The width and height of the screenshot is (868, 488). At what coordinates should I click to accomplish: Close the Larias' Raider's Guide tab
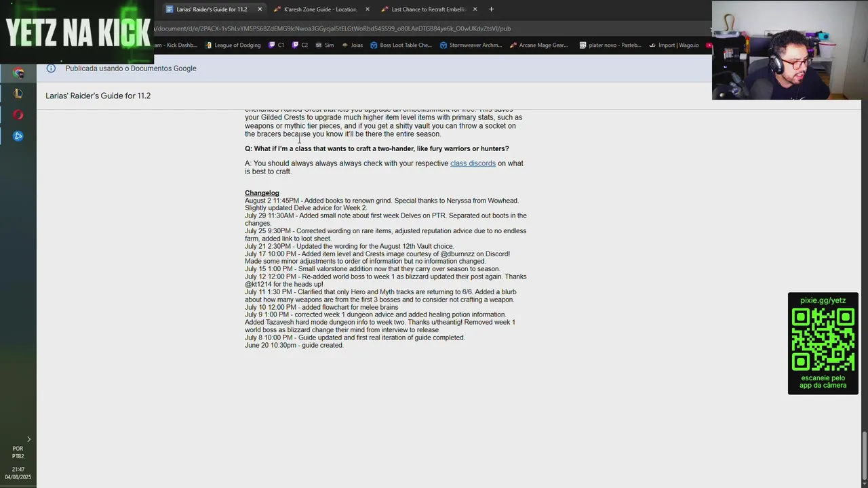coord(260,9)
